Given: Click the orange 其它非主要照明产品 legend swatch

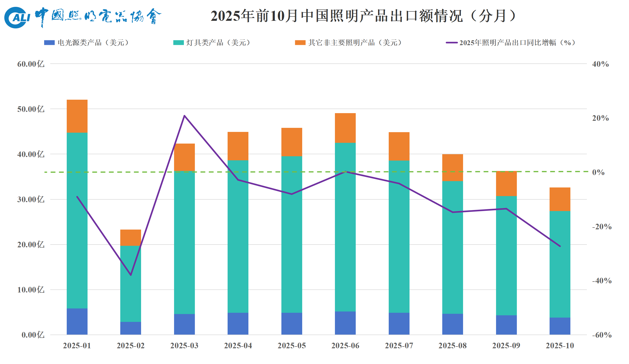Looking at the screenshot, I should (x=300, y=43).
